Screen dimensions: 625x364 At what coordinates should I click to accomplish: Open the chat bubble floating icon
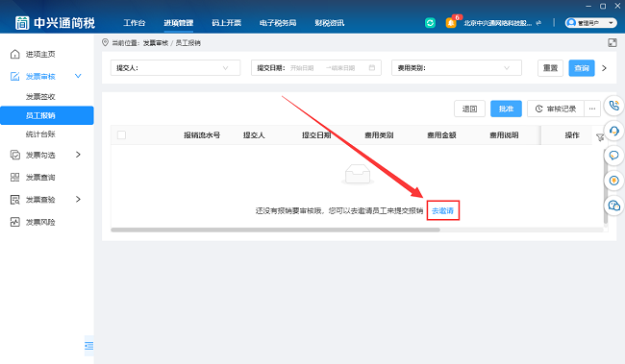click(613, 156)
